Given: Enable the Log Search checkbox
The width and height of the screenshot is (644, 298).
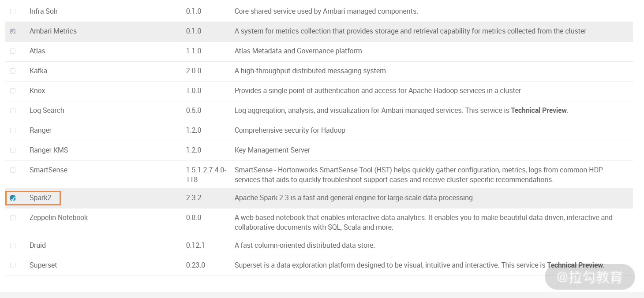Looking at the screenshot, I should coord(13,111).
